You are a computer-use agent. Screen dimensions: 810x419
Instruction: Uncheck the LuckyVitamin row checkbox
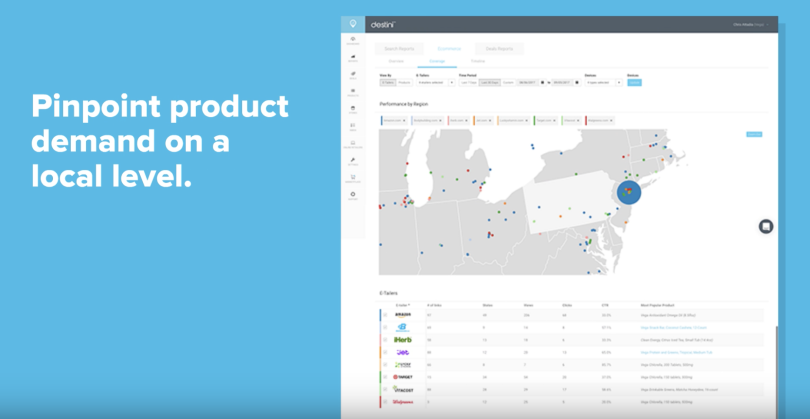(385, 365)
